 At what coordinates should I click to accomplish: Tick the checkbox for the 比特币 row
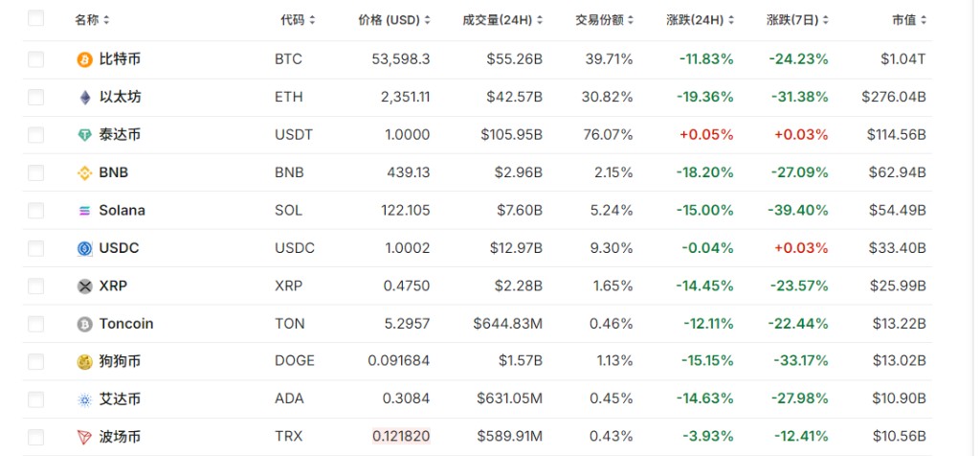(x=36, y=59)
